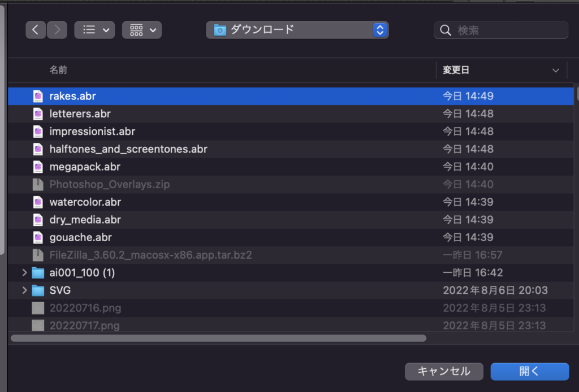Open the ダウンロード folder location popup

tap(297, 30)
